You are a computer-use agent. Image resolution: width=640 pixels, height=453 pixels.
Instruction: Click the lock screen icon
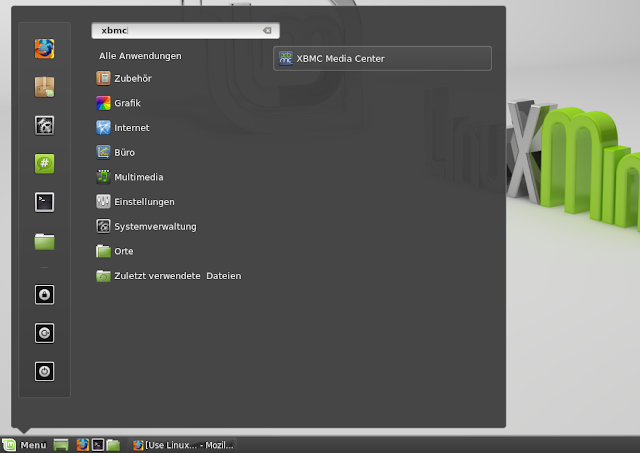coord(44,295)
